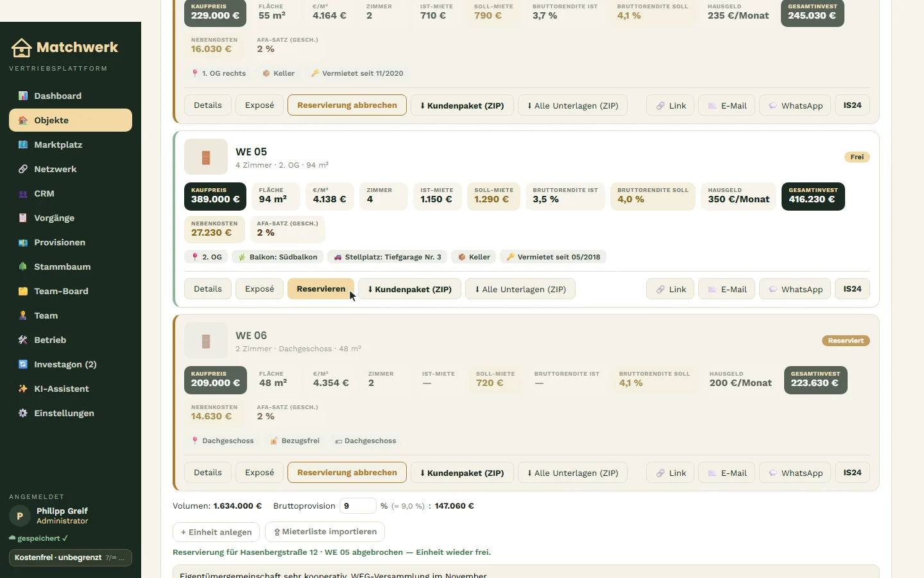Click the Stammbaum tree icon
924x578 pixels.
(x=23, y=267)
